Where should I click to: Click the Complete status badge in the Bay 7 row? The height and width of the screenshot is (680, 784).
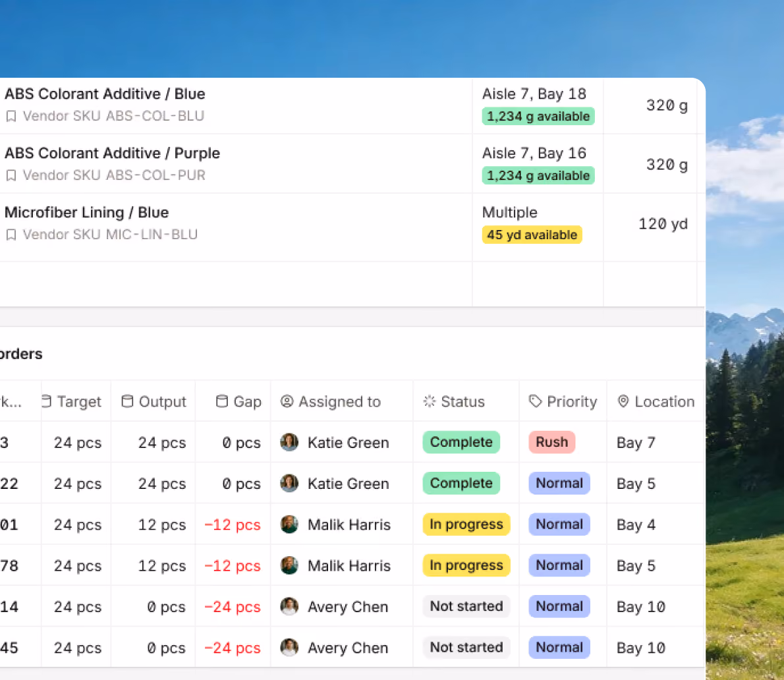[461, 443]
